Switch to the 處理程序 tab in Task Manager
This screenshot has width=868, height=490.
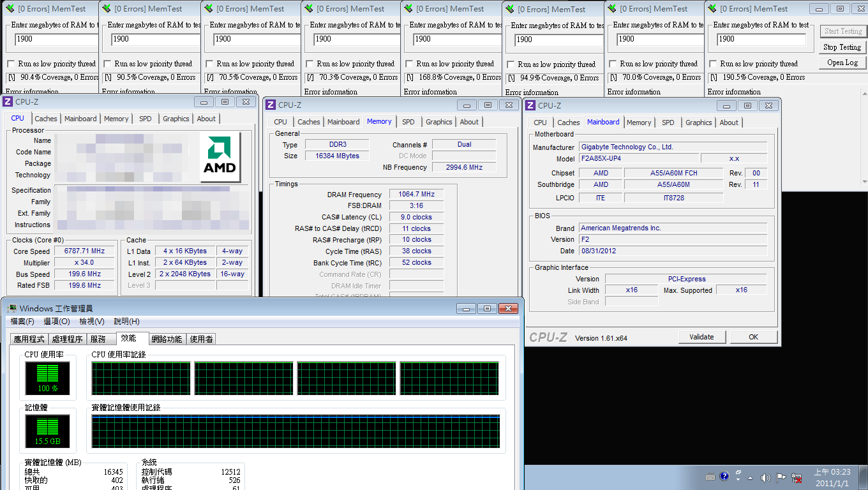click(x=68, y=339)
